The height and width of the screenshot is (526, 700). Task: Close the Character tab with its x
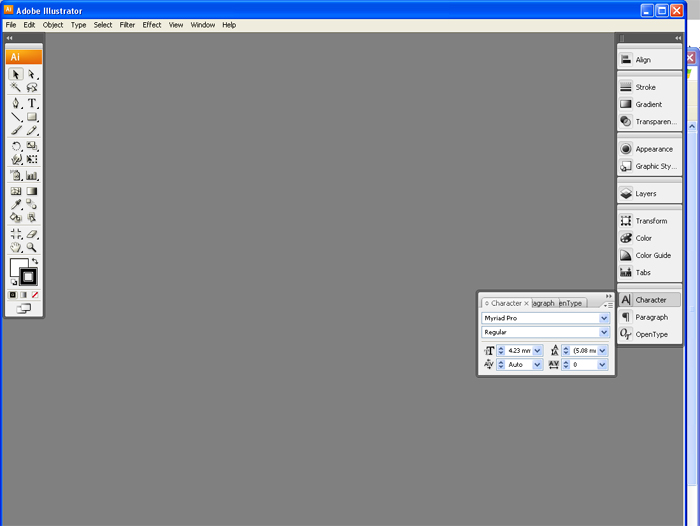tap(527, 303)
